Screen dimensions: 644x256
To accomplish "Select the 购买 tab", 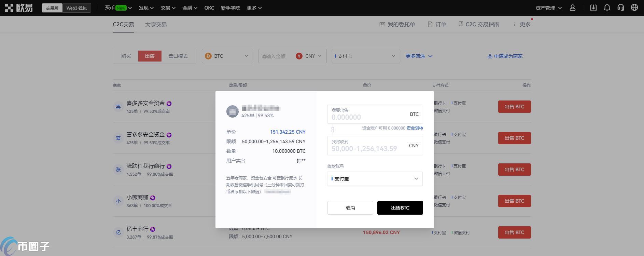I will coord(126,56).
